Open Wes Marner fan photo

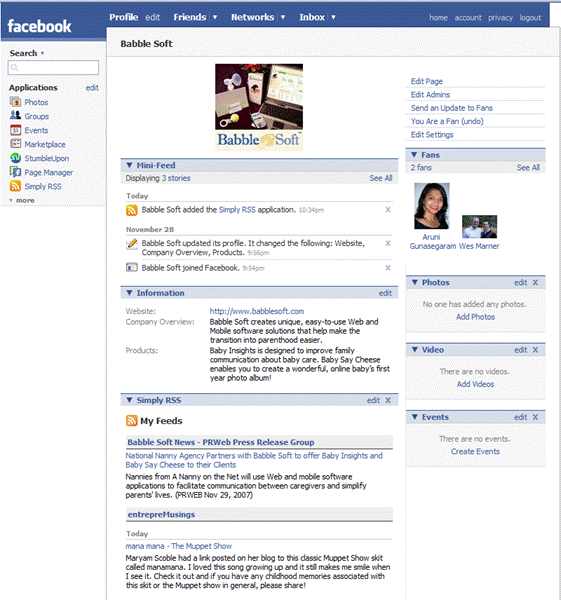pos(479,227)
